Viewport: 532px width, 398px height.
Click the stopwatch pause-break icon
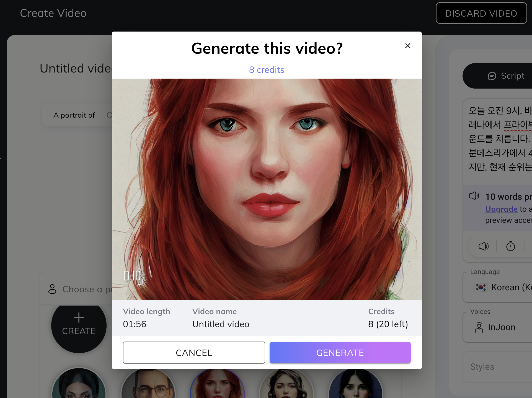coord(510,246)
